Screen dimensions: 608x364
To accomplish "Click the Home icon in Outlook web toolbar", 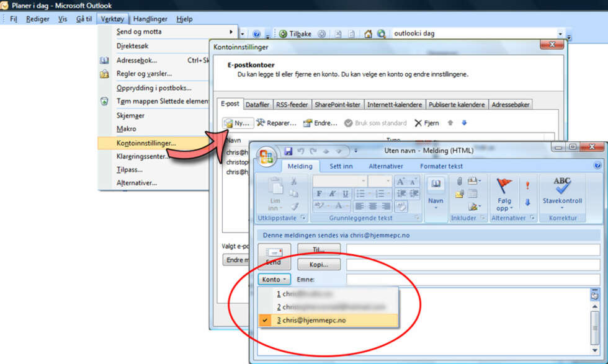I will click(x=368, y=33).
